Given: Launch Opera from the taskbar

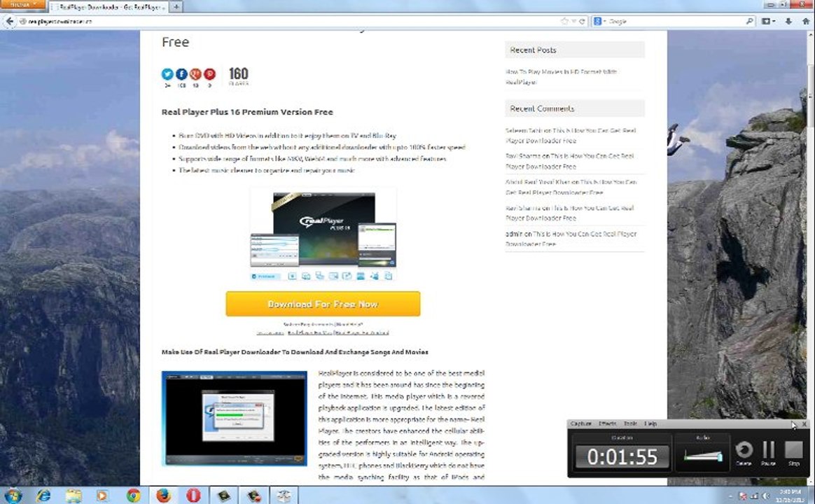Looking at the screenshot, I should coord(193,495).
